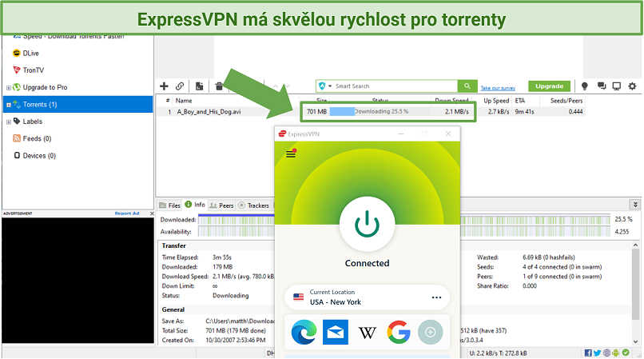This screenshot has width=644, height=359.
Task: Click the Report Ad link
Action: [127, 213]
